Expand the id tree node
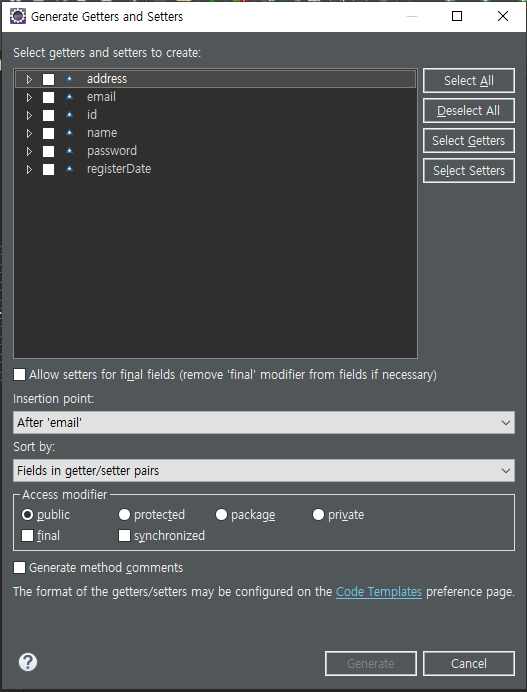 tap(29, 115)
